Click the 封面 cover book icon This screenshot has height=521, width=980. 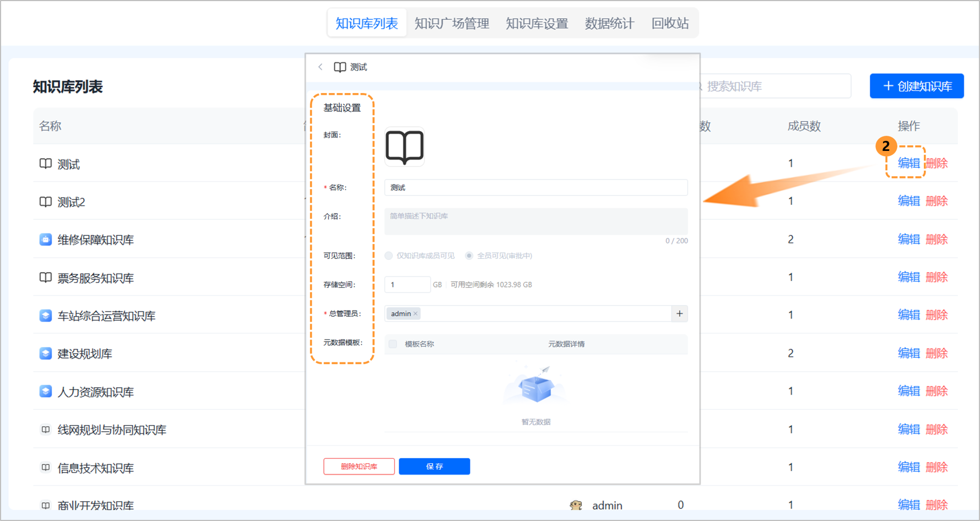(x=404, y=146)
